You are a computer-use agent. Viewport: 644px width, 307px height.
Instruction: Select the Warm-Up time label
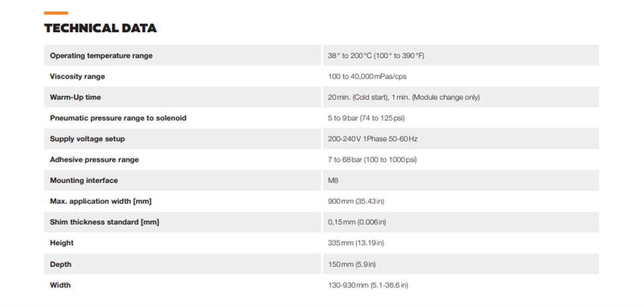click(x=75, y=98)
